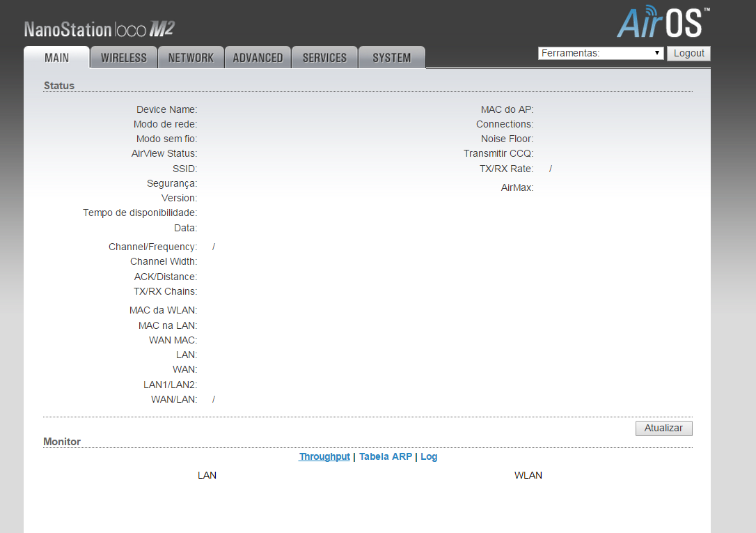Click the LAN1/LAN2 label
Viewport: 756px width, 533px height.
pyautogui.click(x=170, y=385)
